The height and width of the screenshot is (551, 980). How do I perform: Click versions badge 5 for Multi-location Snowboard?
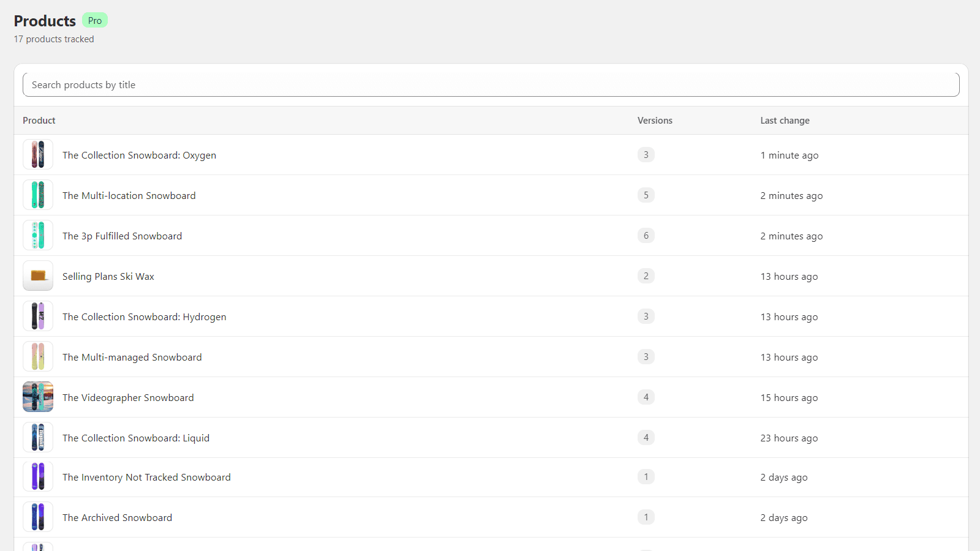(x=646, y=195)
